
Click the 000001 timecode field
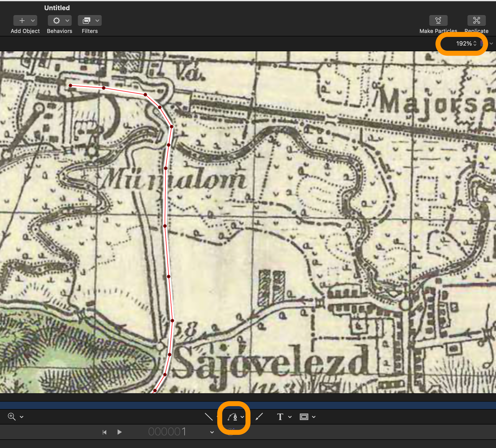(167, 432)
